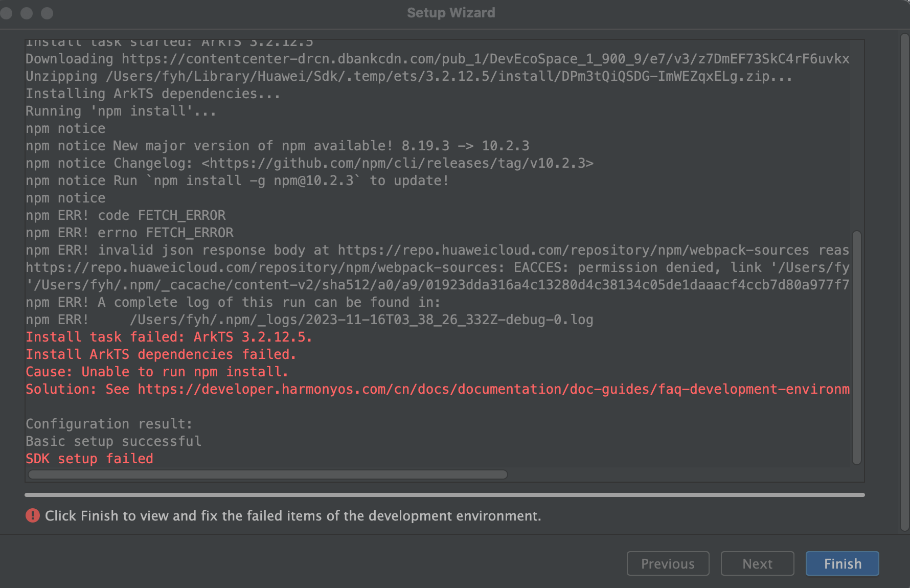Click the setup progress bar
Viewport: 910px width, 588px height.
coord(445,495)
